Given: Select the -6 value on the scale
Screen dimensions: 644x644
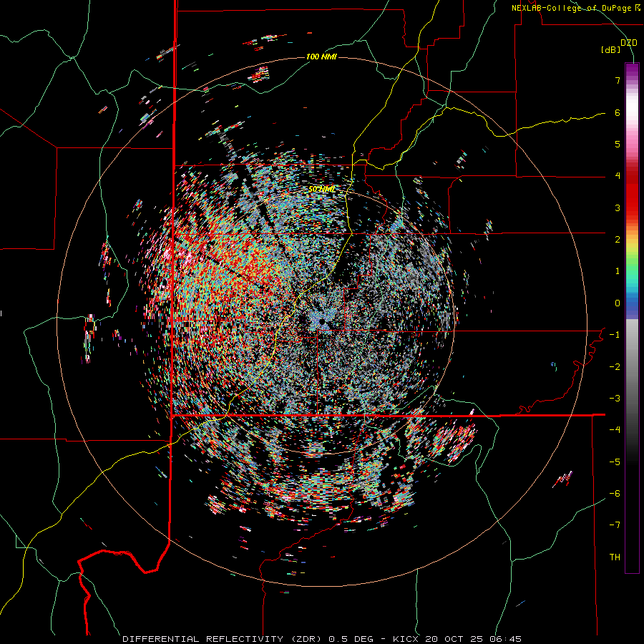Looking at the screenshot, I should coord(615,494).
